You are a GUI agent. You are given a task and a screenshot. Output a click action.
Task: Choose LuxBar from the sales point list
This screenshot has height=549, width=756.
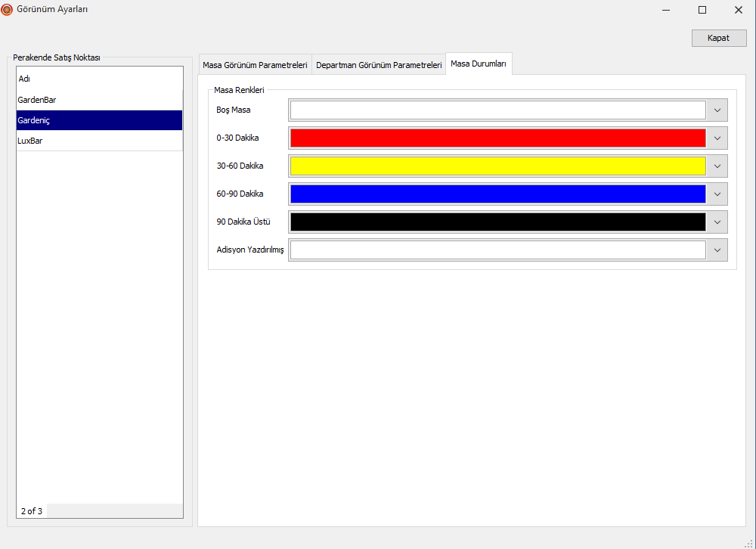click(x=99, y=141)
